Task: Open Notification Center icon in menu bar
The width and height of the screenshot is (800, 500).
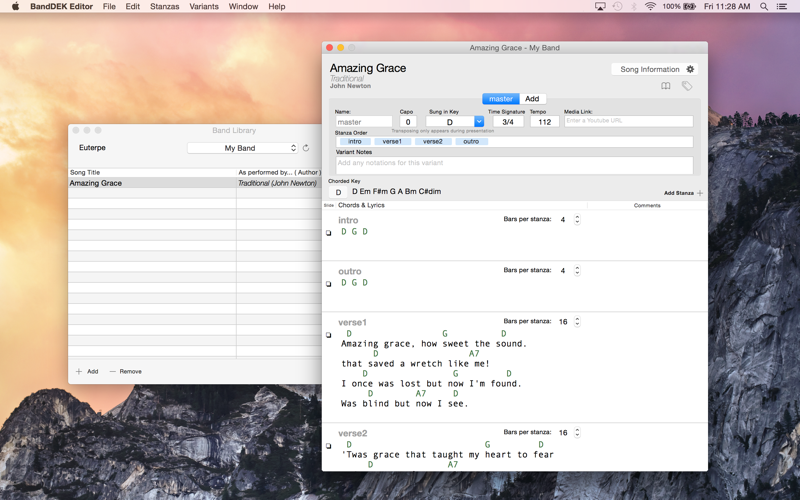Action: pyautogui.click(x=782, y=6)
